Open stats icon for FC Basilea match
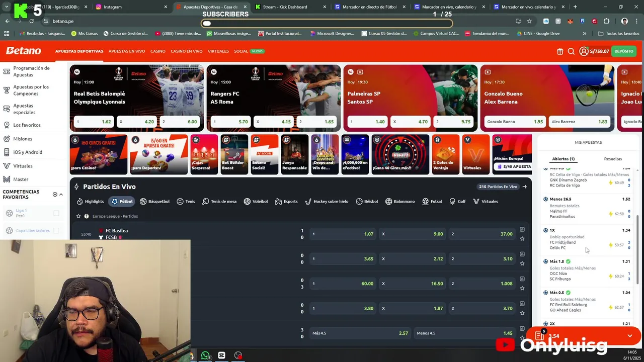The width and height of the screenshot is (644, 362). pos(522,230)
